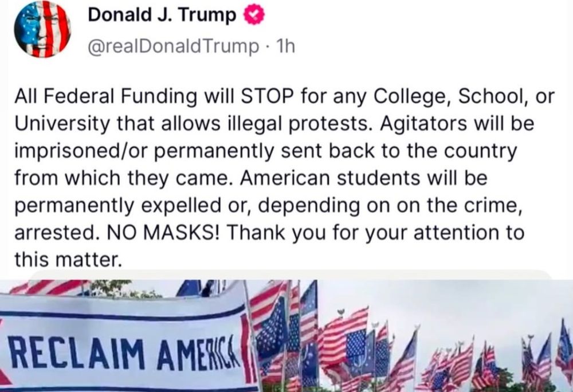
Task: Click the large upside-down flag in photo
Action: click(346, 337)
